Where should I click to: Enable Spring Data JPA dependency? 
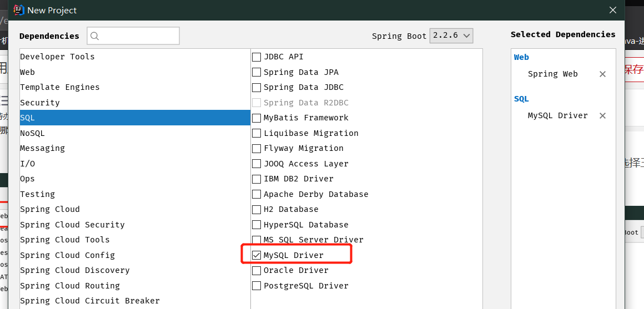pos(256,72)
